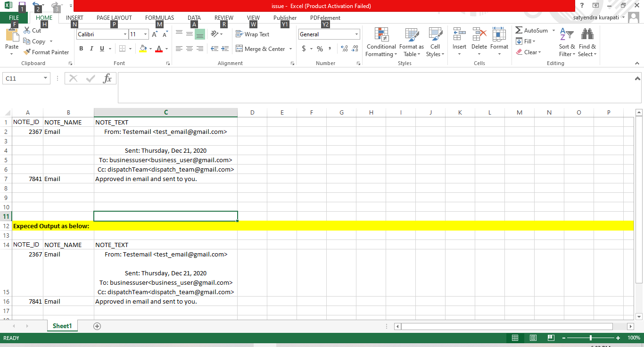Switch to the FORMULAS tab
The image size is (644, 347).
[159, 18]
